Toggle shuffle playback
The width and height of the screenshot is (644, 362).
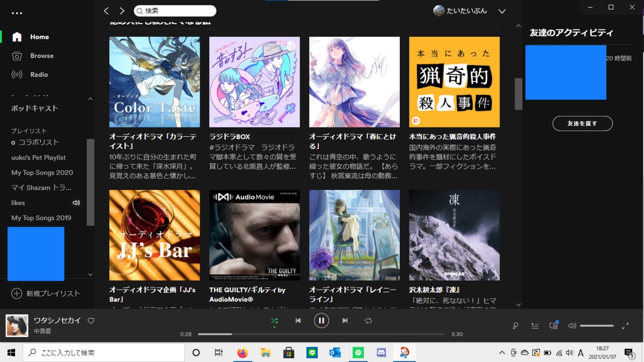[x=274, y=321]
